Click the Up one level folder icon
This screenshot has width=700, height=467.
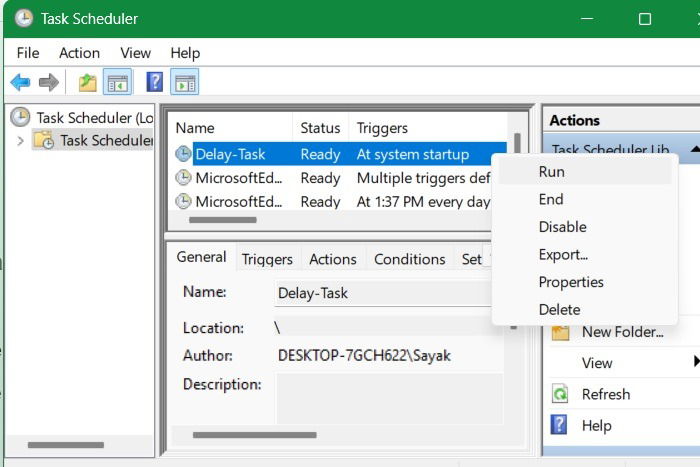coord(88,82)
